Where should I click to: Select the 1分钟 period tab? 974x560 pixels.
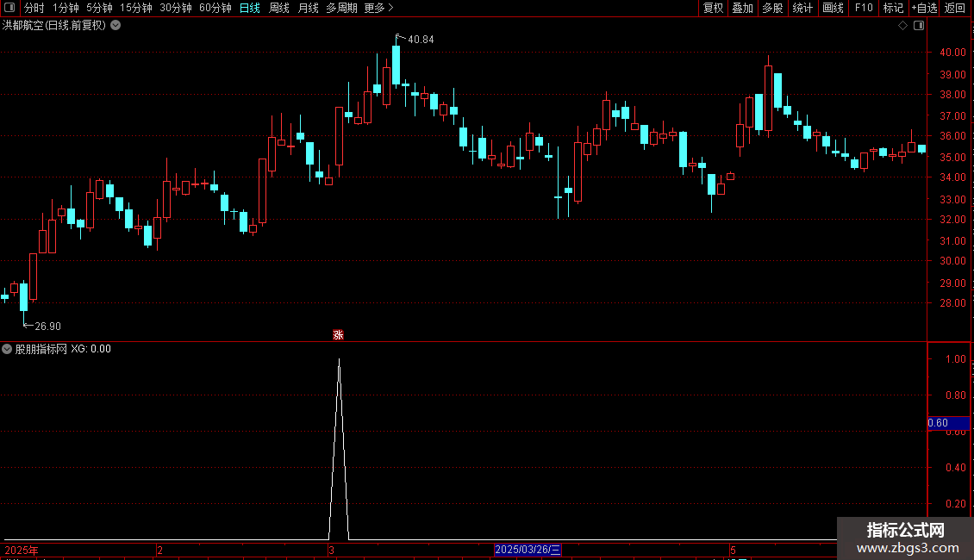tap(66, 8)
